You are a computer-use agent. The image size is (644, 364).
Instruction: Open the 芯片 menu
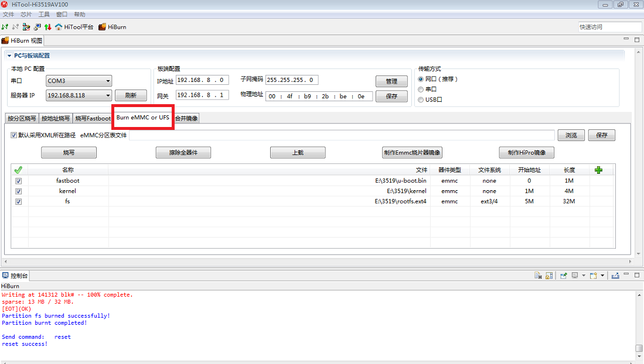click(x=26, y=14)
